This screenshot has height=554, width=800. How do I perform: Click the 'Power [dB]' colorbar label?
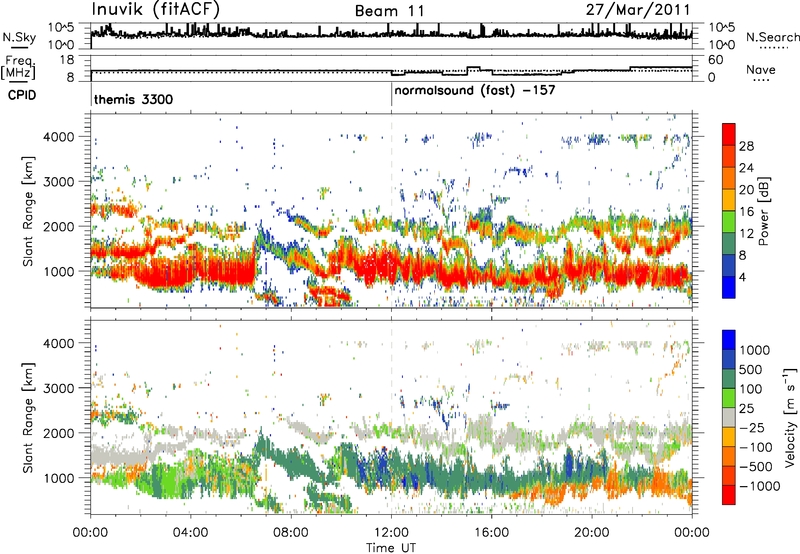[764, 211]
